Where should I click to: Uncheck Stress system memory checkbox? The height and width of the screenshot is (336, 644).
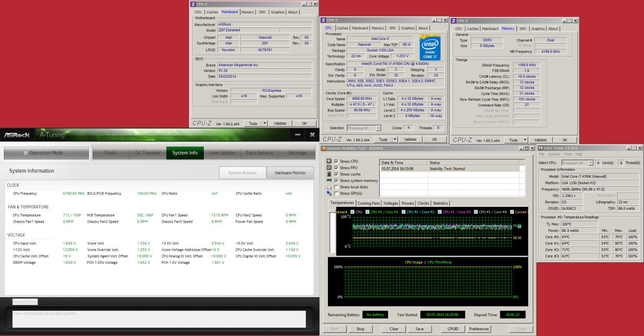336,181
